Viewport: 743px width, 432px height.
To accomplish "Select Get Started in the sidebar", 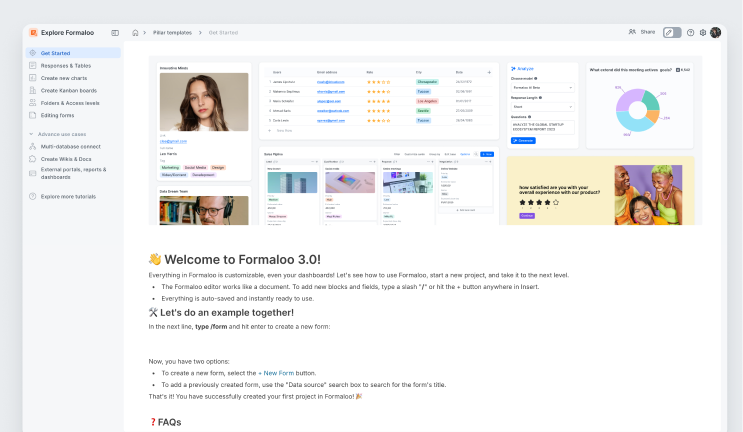I will 73,53.
